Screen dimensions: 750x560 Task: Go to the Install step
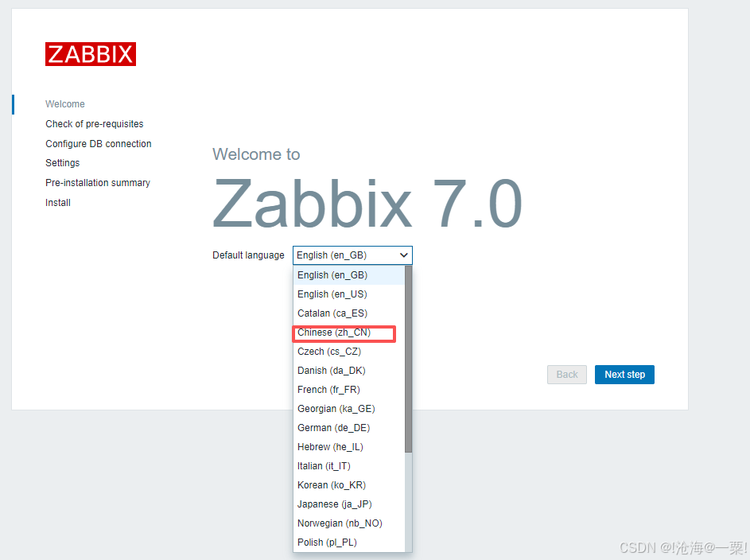click(58, 203)
